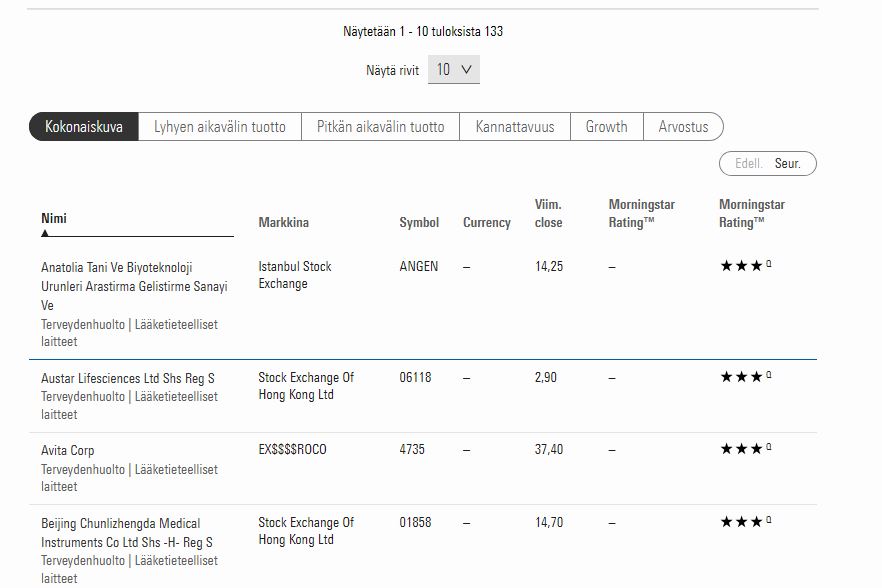Switch to Pitkän aikavälin tuotto tab
Viewport: 882px width, 588px height.
380,127
